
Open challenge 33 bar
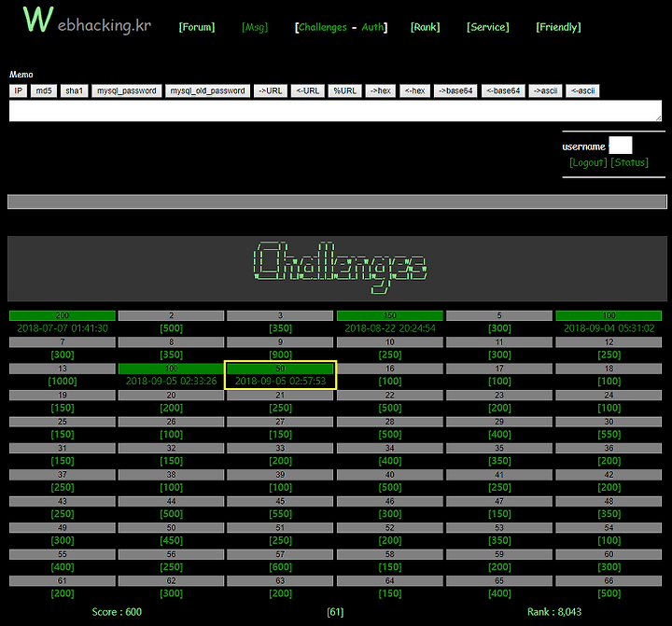(x=280, y=449)
